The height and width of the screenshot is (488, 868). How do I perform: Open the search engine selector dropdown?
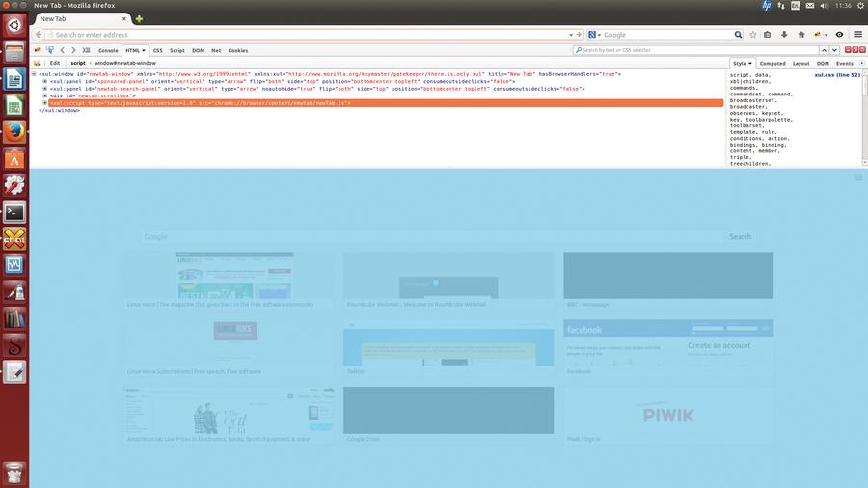pos(594,35)
